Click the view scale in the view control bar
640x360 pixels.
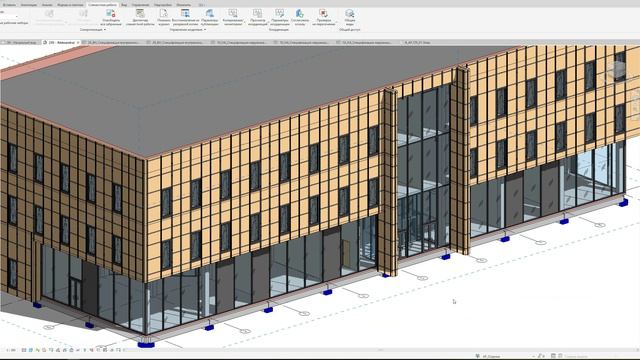pos(11,350)
